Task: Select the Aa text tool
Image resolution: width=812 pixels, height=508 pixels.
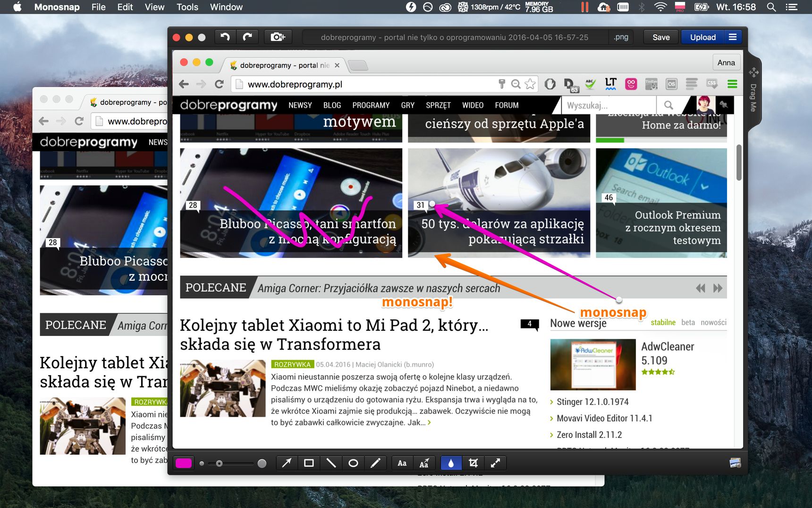Action: point(402,463)
